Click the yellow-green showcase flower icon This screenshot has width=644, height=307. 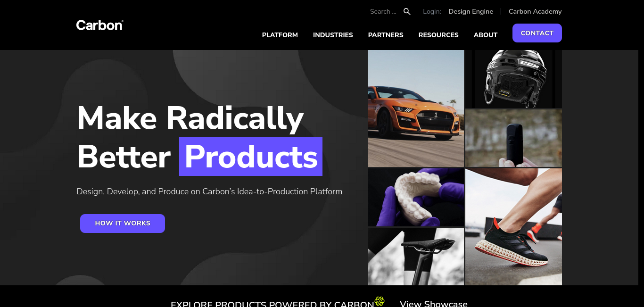pos(380,301)
